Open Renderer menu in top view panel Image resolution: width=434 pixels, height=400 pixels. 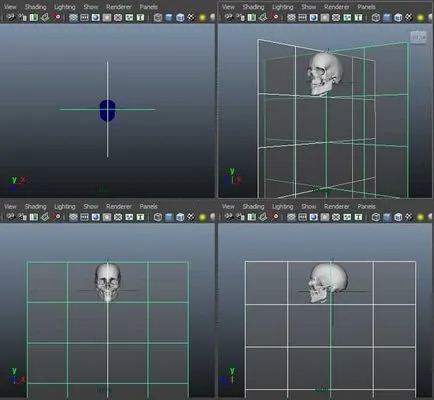[x=119, y=7]
